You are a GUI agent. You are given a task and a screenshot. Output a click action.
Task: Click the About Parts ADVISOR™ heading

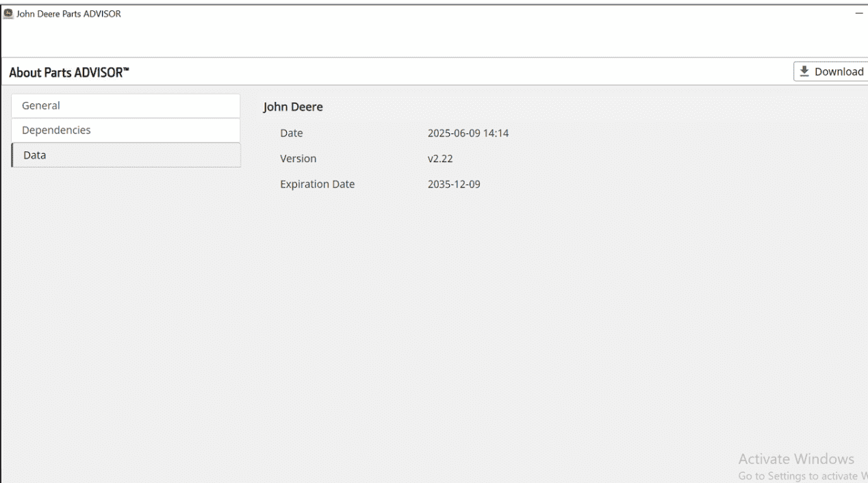[x=70, y=72]
